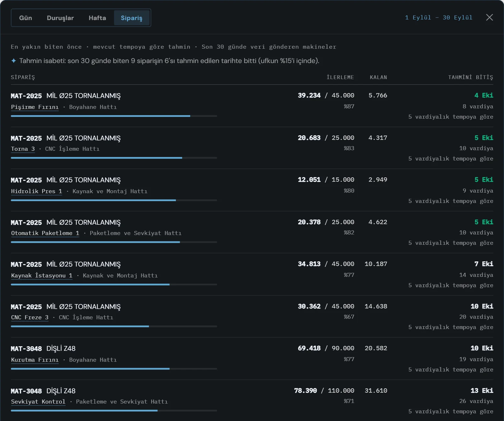
Task: Close the order forecast panel
Action: [489, 17]
